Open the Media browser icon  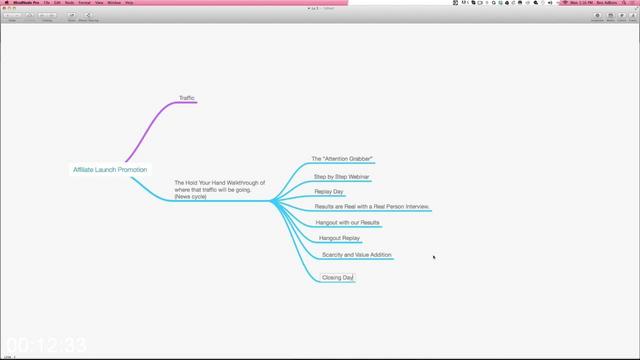[611, 16]
